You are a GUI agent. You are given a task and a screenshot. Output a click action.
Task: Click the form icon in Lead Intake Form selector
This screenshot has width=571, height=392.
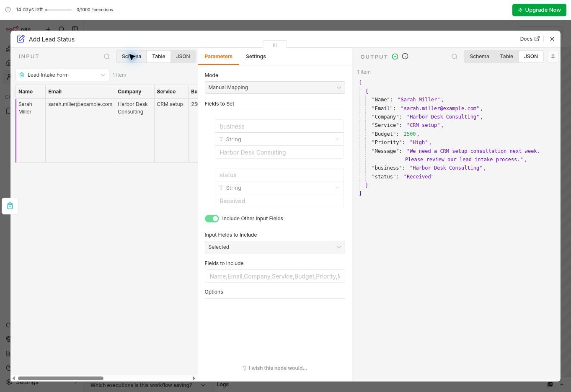coord(22,75)
